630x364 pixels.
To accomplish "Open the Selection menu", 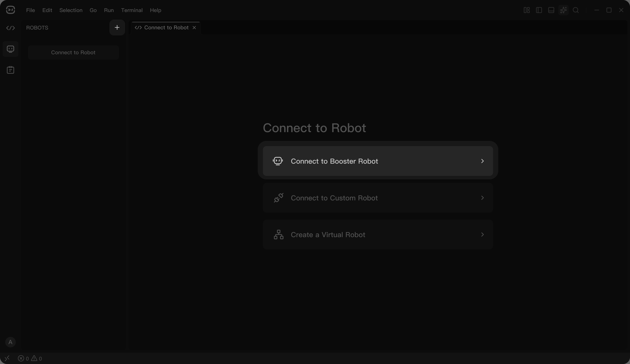I will (x=71, y=10).
